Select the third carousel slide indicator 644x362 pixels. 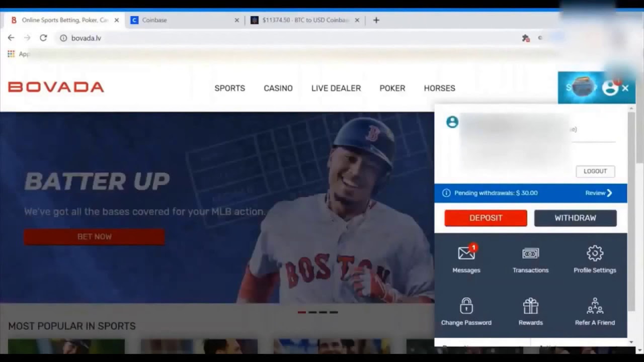323,312
